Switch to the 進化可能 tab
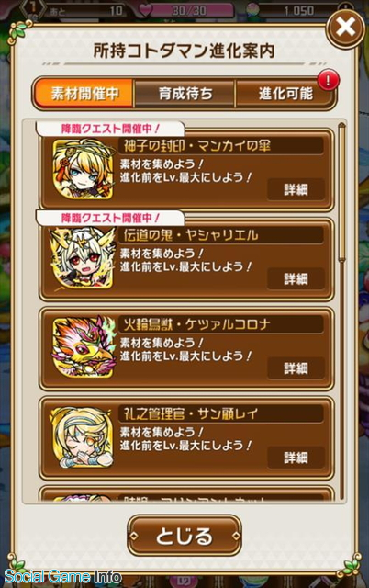 pos(285,94)
